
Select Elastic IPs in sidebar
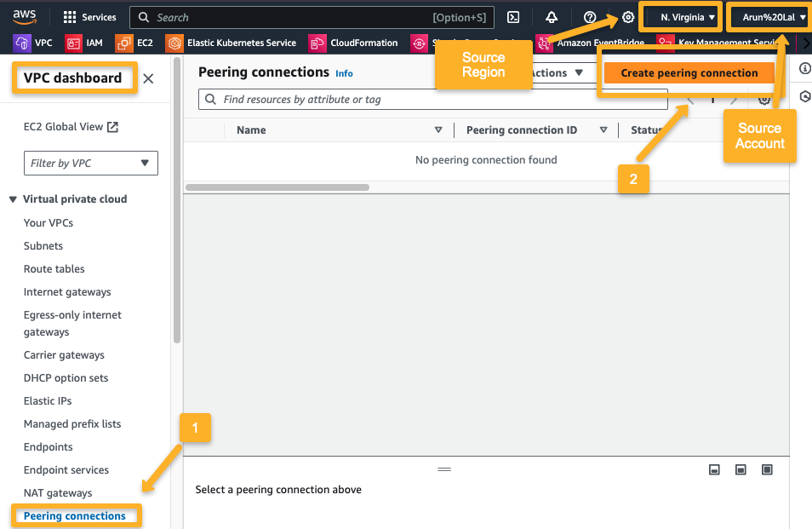48,400
